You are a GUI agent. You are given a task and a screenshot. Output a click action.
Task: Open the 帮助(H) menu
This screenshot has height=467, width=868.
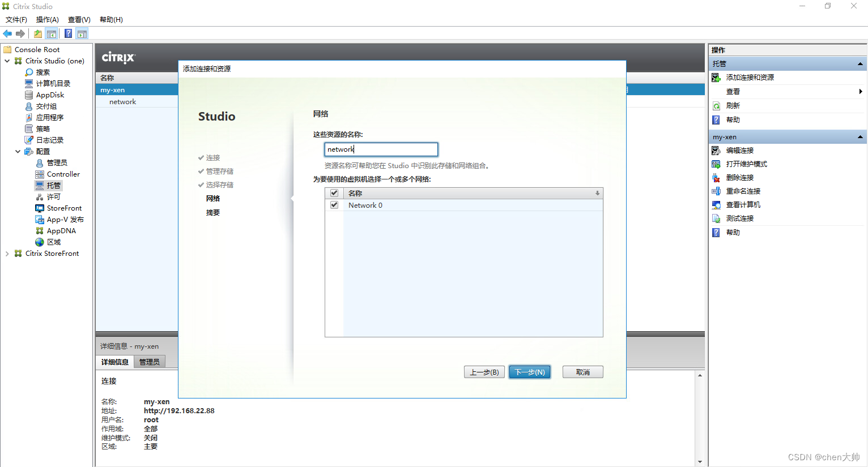pos(111,20)
